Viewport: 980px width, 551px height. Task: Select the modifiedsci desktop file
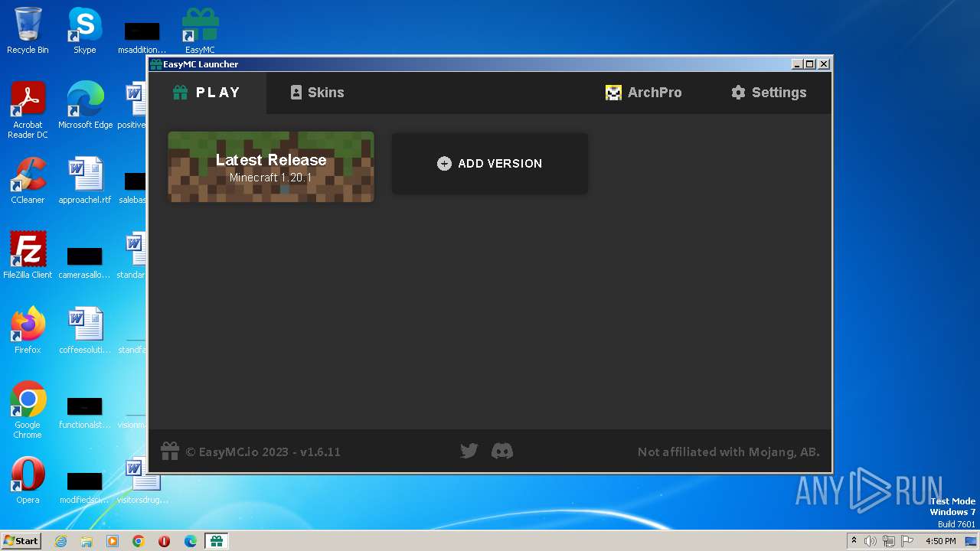click(x=85, y=487)
